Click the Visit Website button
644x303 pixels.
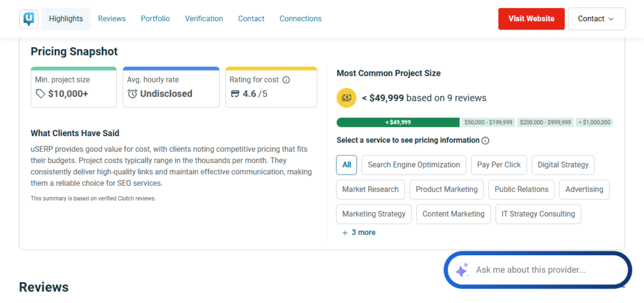click(x=531, y=19)
